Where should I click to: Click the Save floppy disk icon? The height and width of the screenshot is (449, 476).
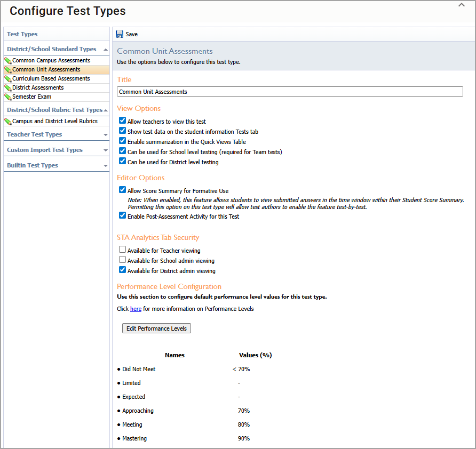coord(120,34)
